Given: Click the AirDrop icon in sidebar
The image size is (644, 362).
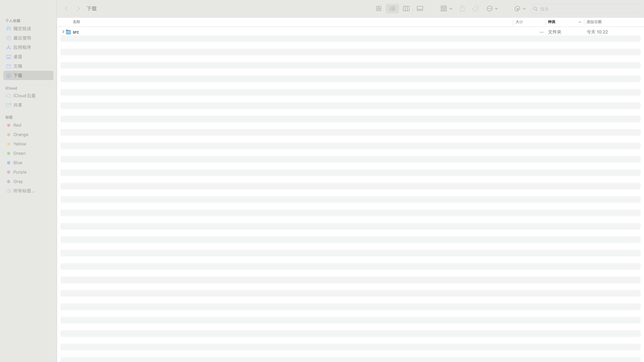Looking at the screenshot, I should [x=9, y=28].
